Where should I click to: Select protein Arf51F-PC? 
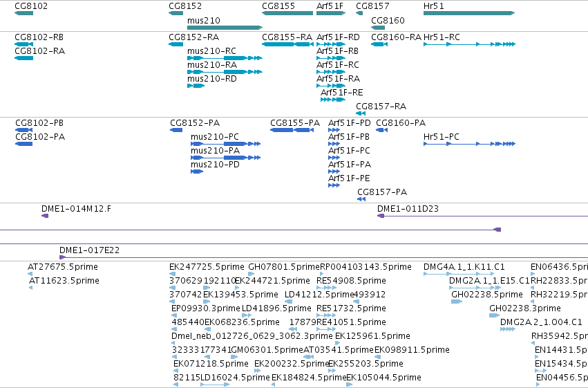click(x=334, y=158)
